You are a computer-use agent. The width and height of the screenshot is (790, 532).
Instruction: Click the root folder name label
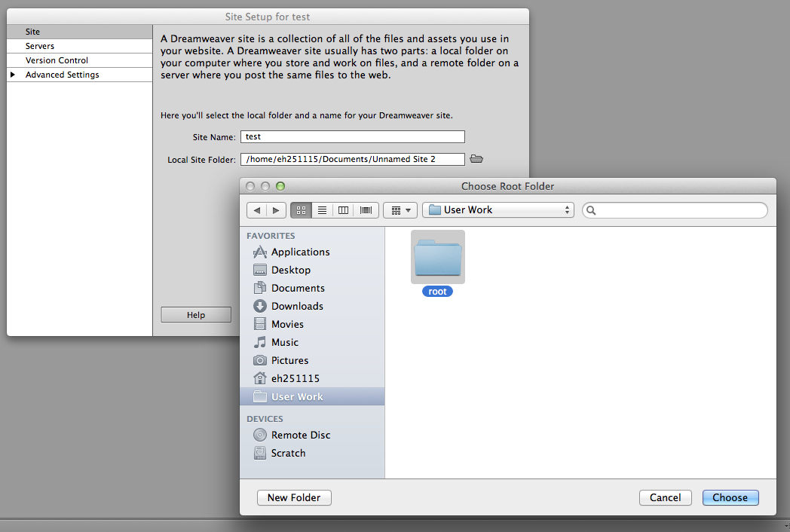coord(437,291)
